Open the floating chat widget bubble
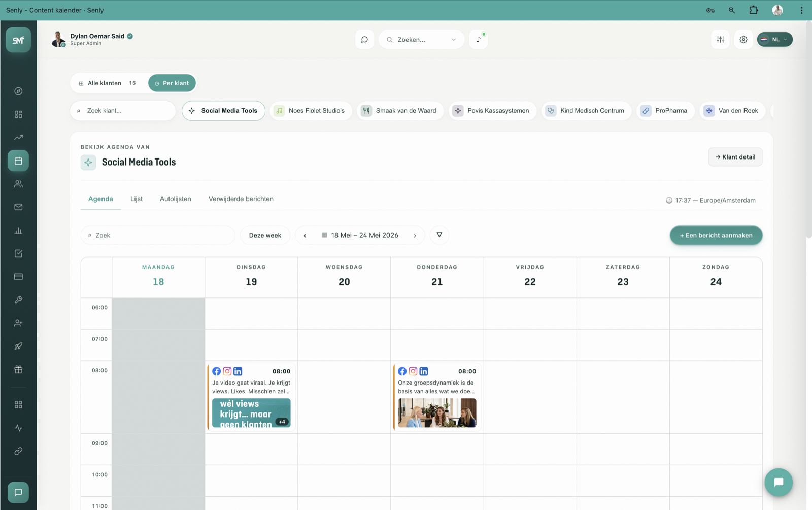This screenshot has height=510, width=812. pyautogui.click(x=779, y=483)
